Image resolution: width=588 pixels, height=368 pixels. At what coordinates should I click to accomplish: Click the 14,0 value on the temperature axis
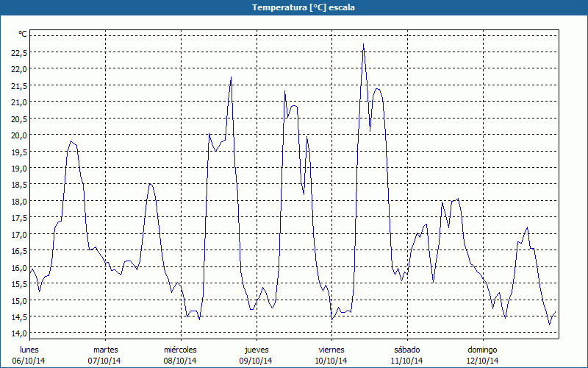(x=18, y=333)
